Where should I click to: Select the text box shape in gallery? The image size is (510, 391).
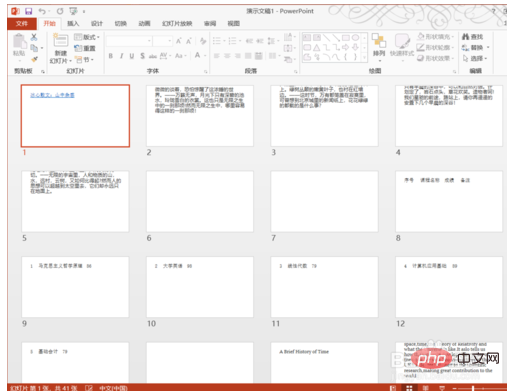[x=307, y=37]
